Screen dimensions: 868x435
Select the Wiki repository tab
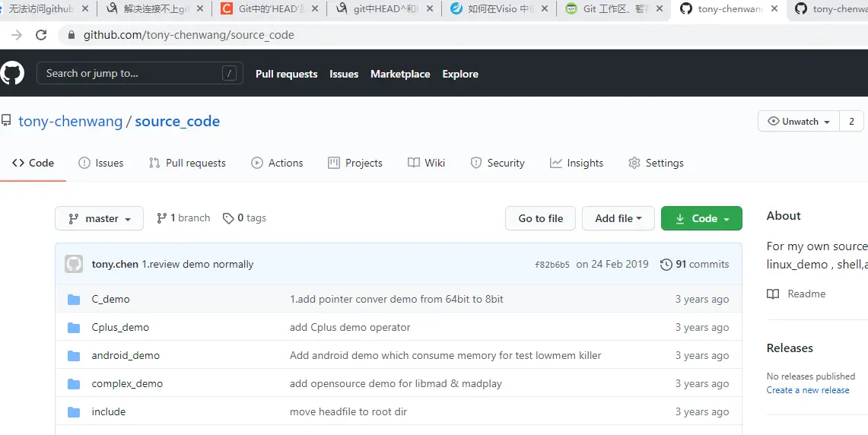point(426,163)
